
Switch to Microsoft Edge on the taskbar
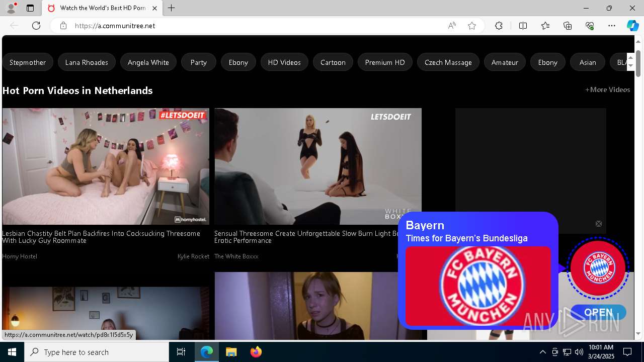pos(207,352)
